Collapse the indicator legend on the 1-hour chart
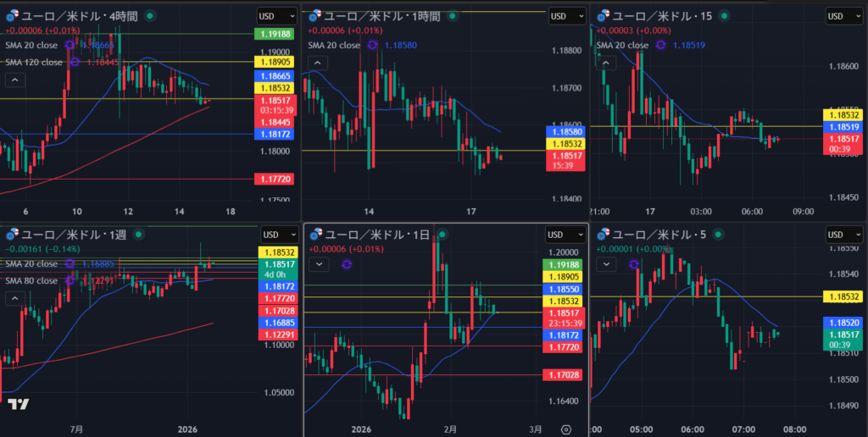 tap(318, 64)
